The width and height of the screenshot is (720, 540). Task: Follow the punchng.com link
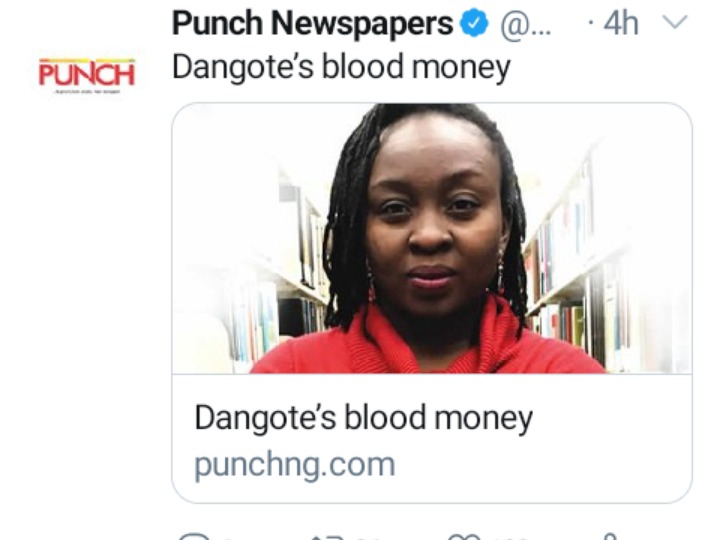pos(294,465)
